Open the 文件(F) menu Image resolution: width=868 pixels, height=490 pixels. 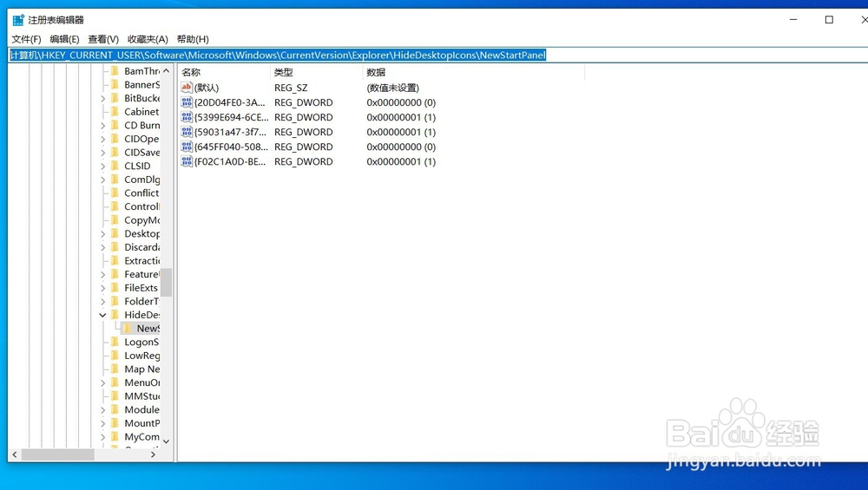point(26,39)
